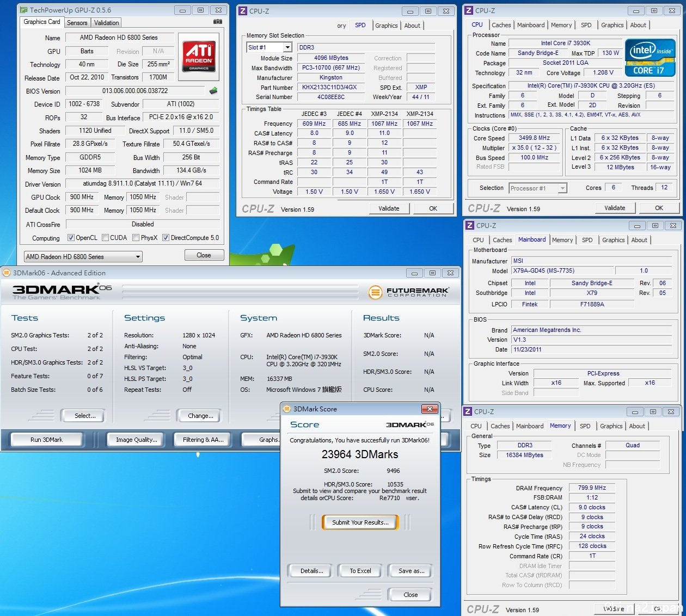Click the DRAM Frequency value 799.9 MHz
Screen dimensions: 686x616
(x=592, y=488)
